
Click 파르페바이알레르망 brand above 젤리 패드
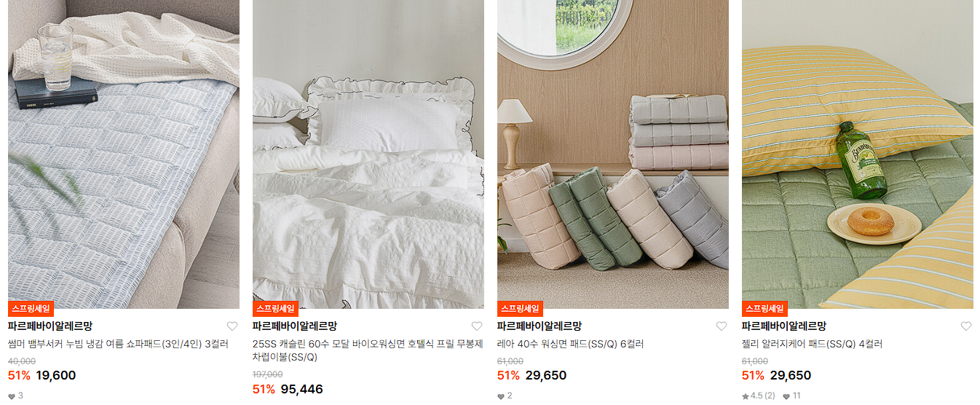[x=784, y=326]
